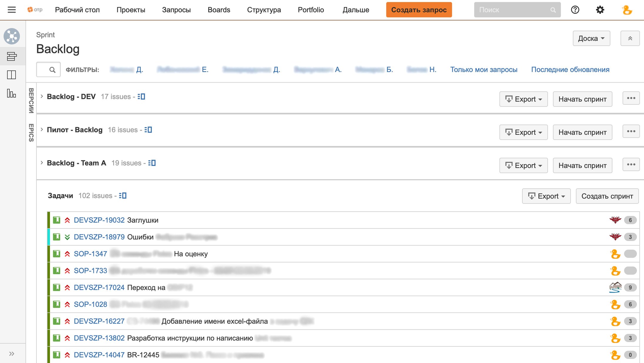Open the backlog view icon in sidebar
The width and height of the screenshot is (644, 363).
pos(12,56)
